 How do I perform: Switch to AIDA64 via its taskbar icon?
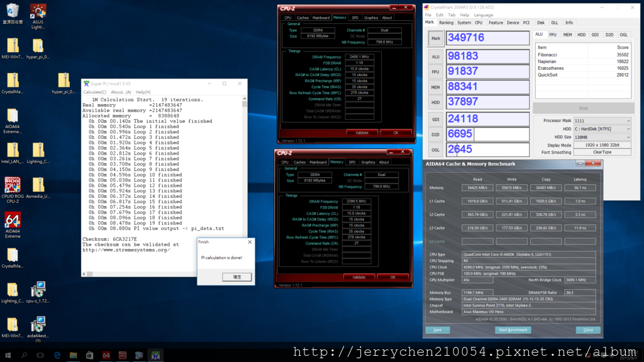[x=106, y=356]
